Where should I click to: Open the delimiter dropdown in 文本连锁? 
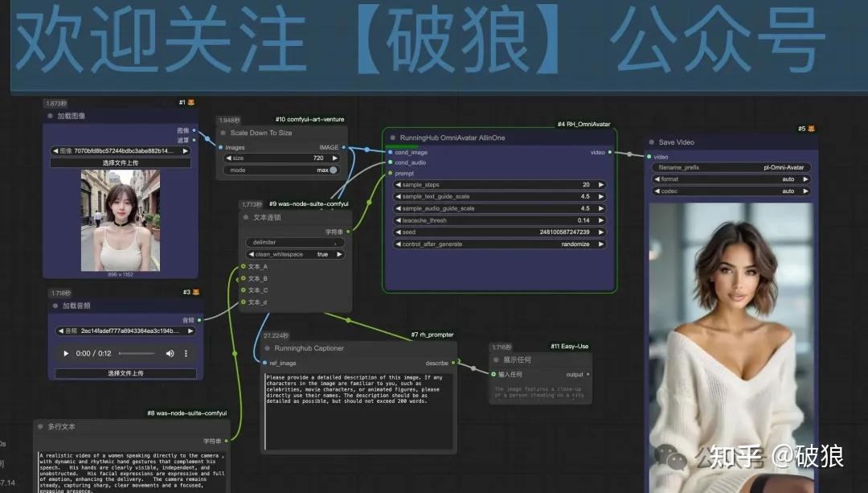[293, 242]
